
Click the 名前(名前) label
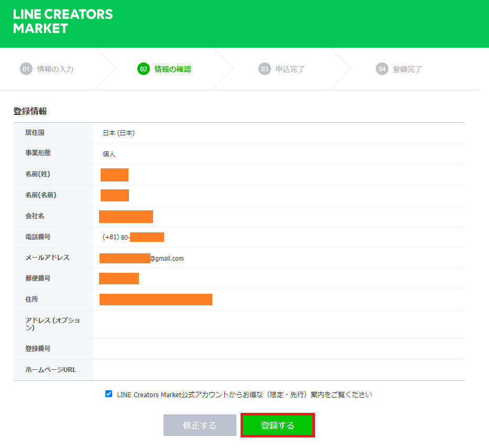(x=41, y=195)
